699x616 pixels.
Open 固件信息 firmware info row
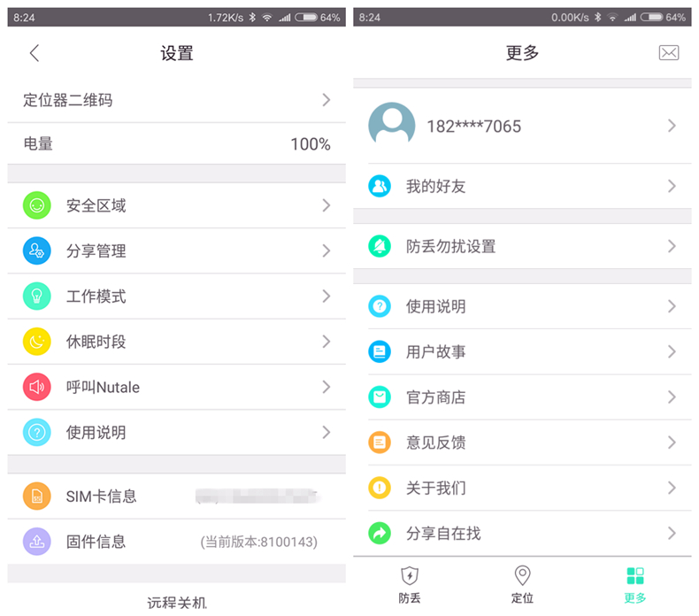(177, 542)
